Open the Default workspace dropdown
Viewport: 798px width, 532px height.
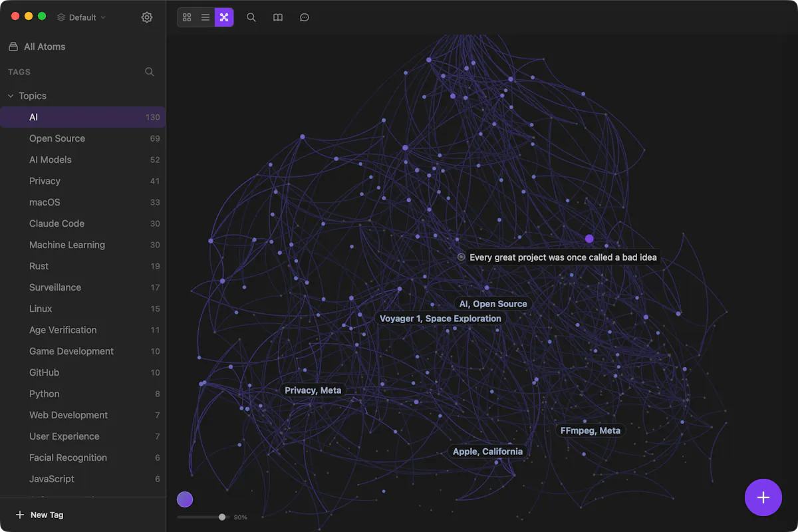click(81, 17)
